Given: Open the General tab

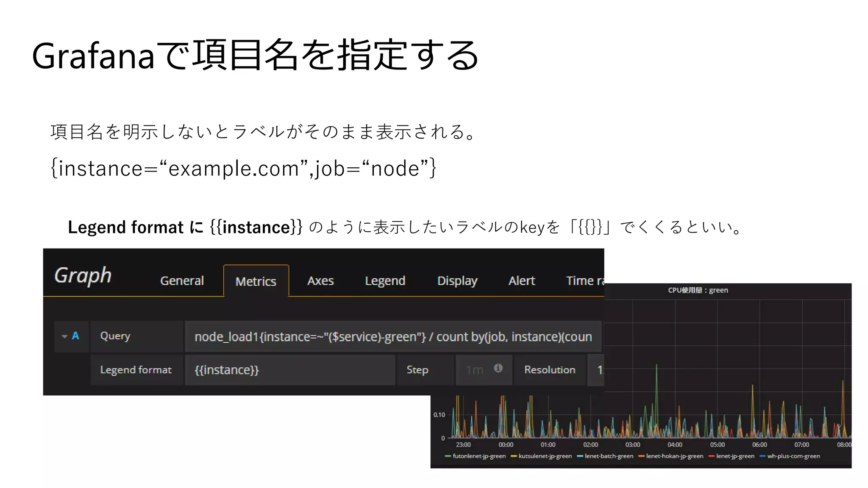Looking at the screenshot, I should (182, 280).
